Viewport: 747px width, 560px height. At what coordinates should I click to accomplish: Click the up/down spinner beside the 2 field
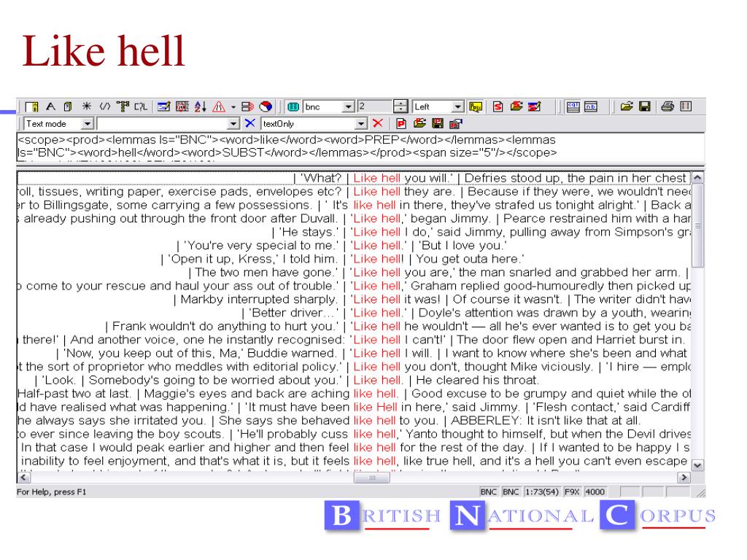click(x=400, y=106)
